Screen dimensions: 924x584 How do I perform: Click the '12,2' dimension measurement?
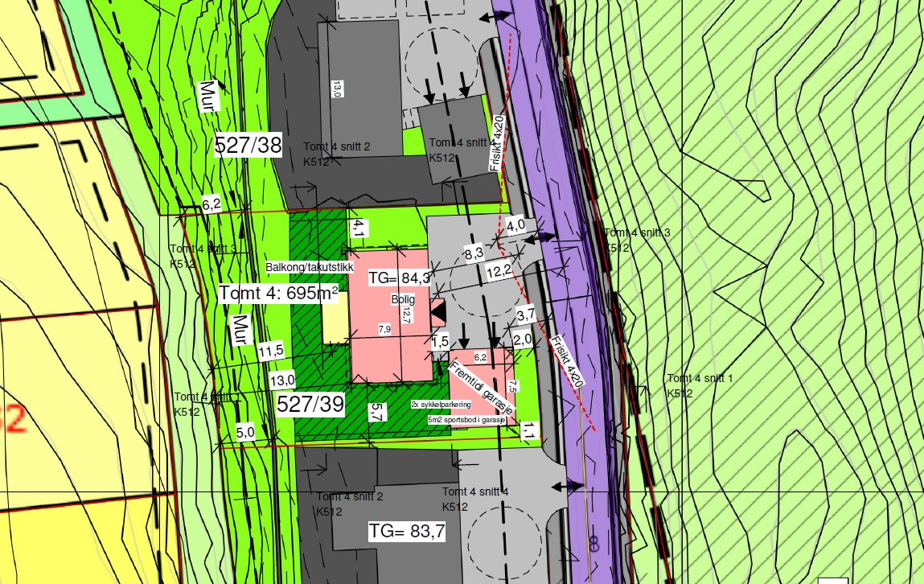pos(499,271)
